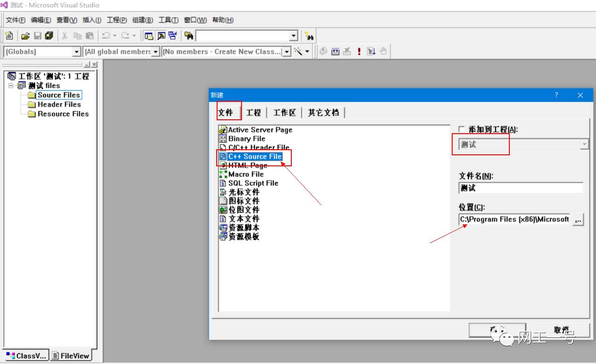
Task: Collapse the 测试 files tree node
Action: (x=11, y=86)
